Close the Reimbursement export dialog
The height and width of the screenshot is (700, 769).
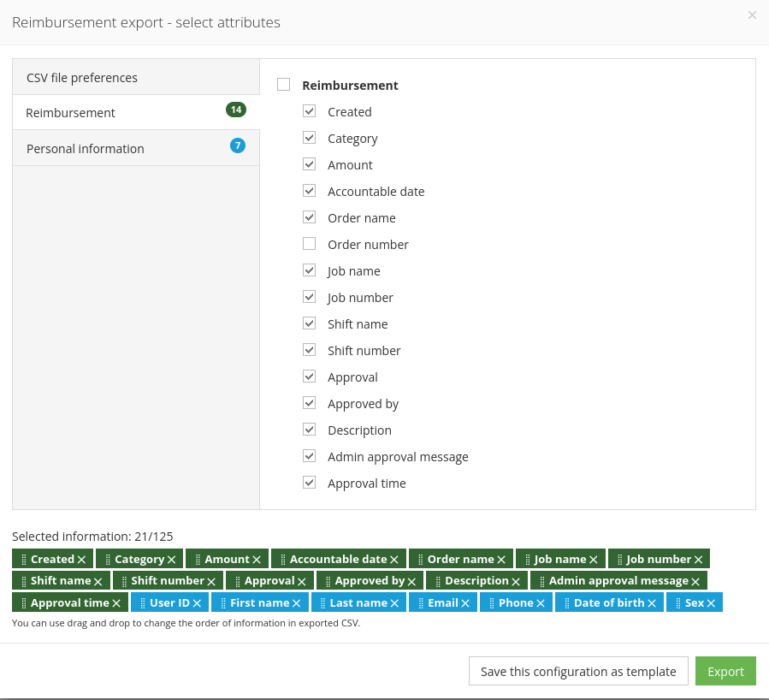752,15
